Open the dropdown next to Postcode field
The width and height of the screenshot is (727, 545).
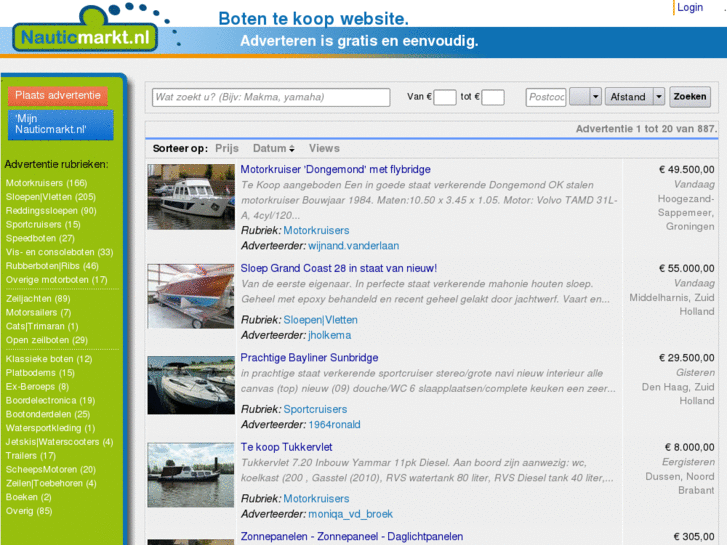(x=595, y=97)
